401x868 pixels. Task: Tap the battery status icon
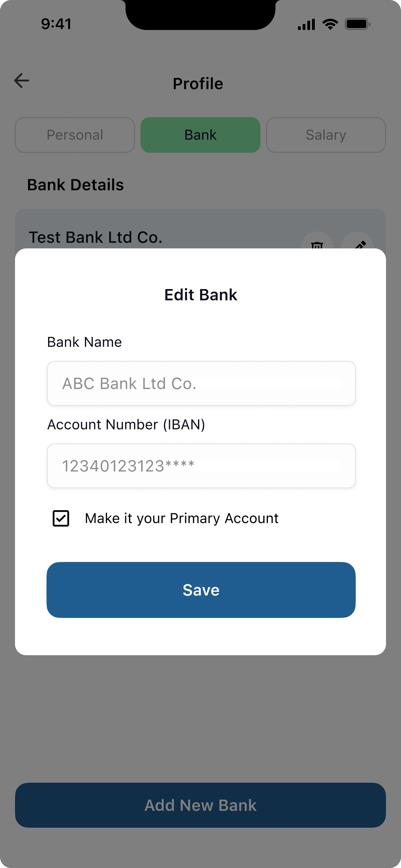(357, 24)
